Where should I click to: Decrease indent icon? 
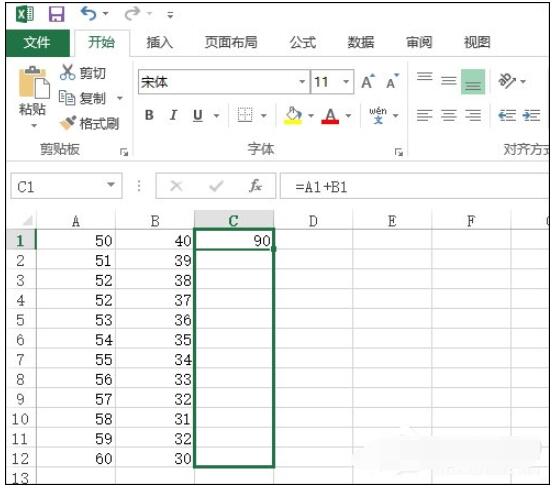coord(507,115)
